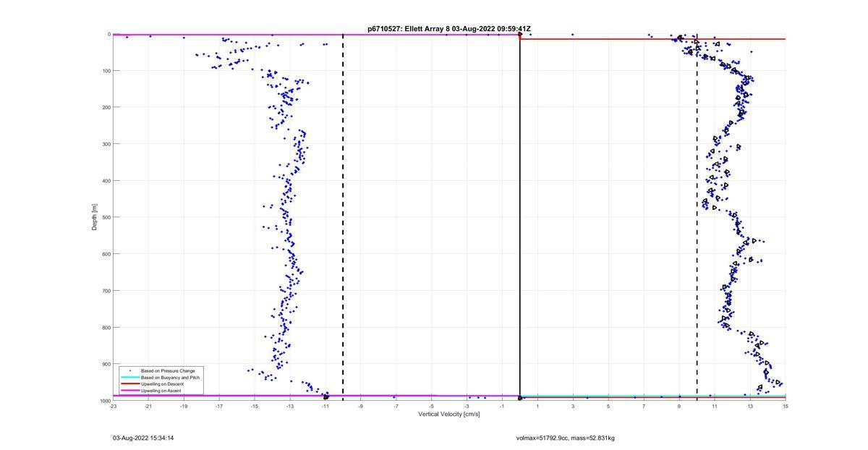
Task: Click the timestamp '03-Aug-2022 15:34:14'
Action: click(x=143, y=438)
